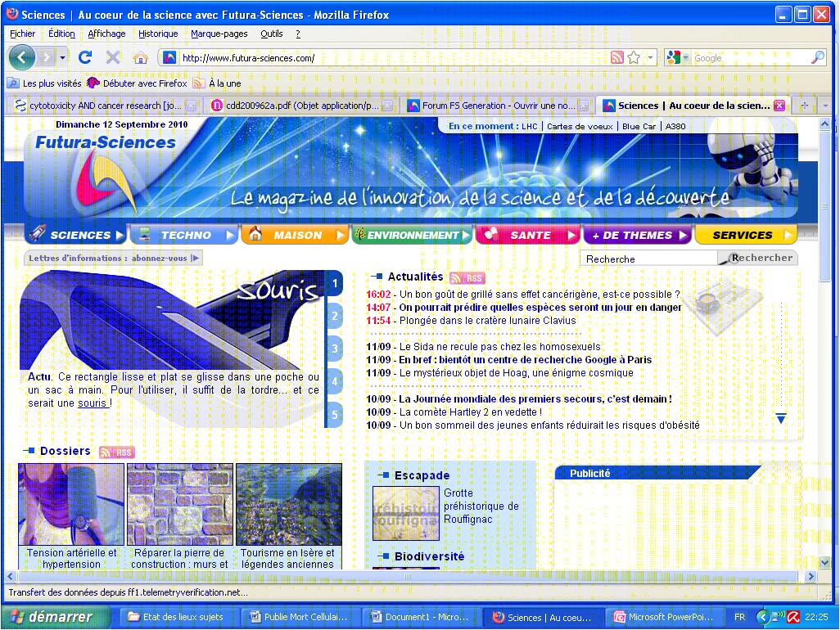Close the Sciences Au coeur tab

pyautogui.click(x=780, y=106)
